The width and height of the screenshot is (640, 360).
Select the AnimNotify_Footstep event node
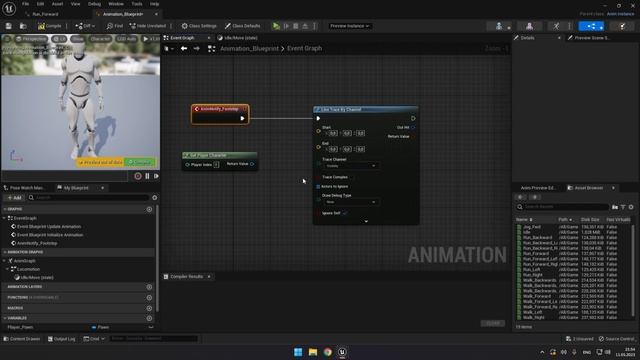(220, 114)
